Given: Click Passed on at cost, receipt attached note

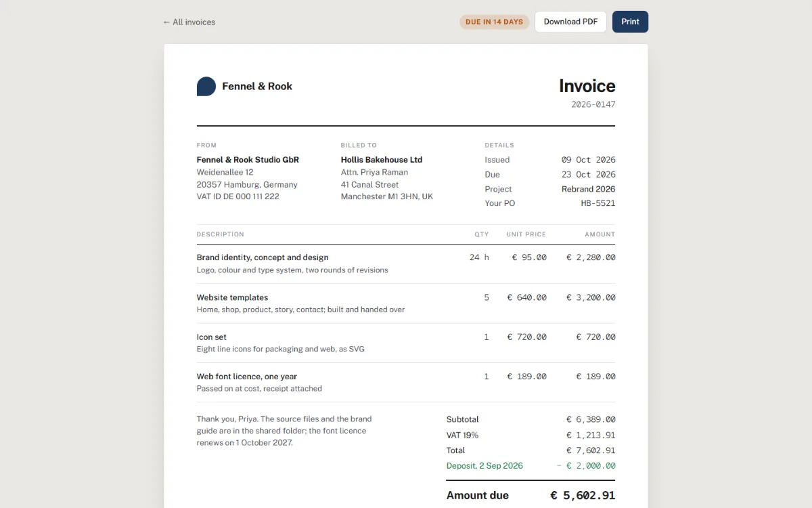Looking at the screenshot, I should 259,389.
